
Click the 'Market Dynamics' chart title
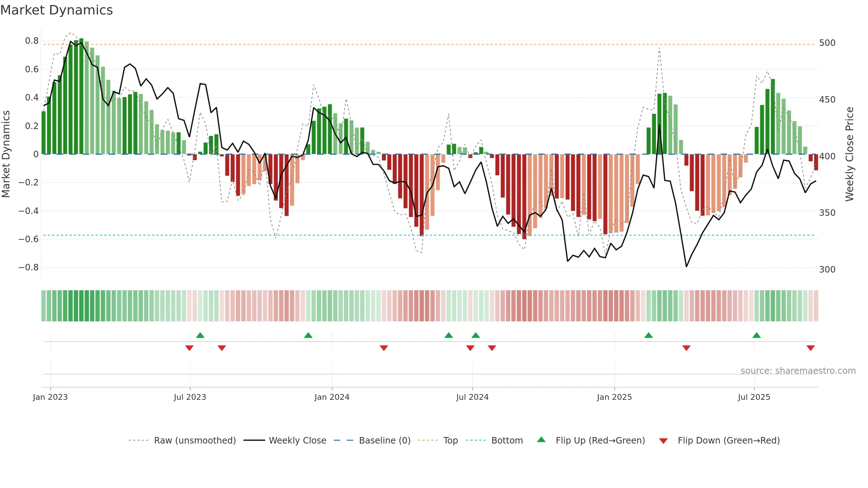coord(56,10)
